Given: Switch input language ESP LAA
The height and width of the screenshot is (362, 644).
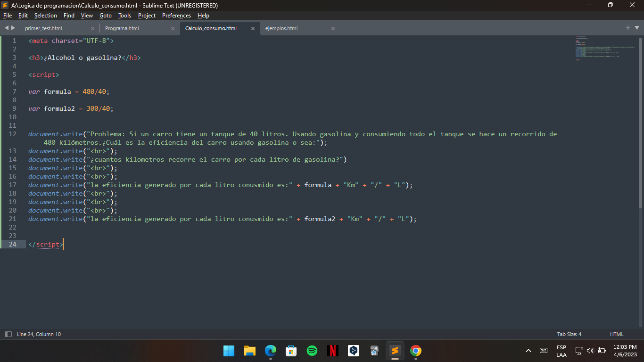Looking at the screenshot, I should coord(561,351).
